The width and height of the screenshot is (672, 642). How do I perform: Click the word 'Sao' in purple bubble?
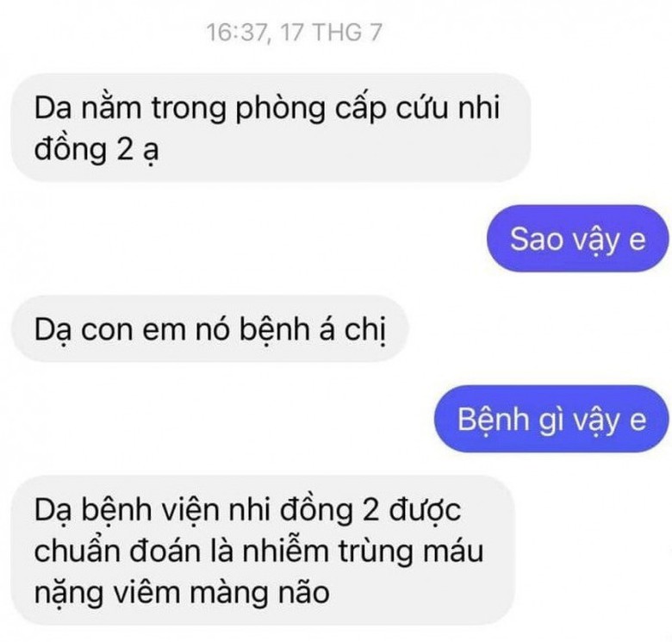[536, 239]
